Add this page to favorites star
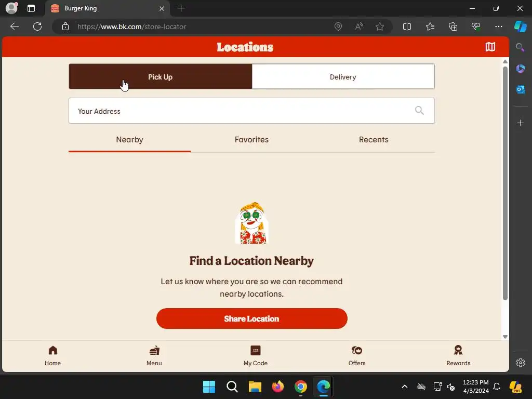The height and width of the screenshot is (399, 532). (380, 26)
